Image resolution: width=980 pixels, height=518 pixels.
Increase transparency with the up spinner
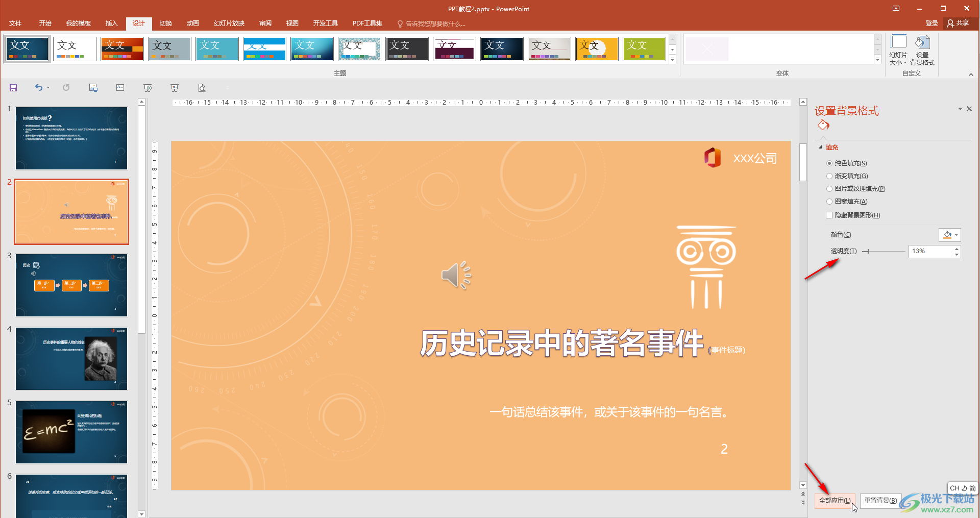[957, 249]
